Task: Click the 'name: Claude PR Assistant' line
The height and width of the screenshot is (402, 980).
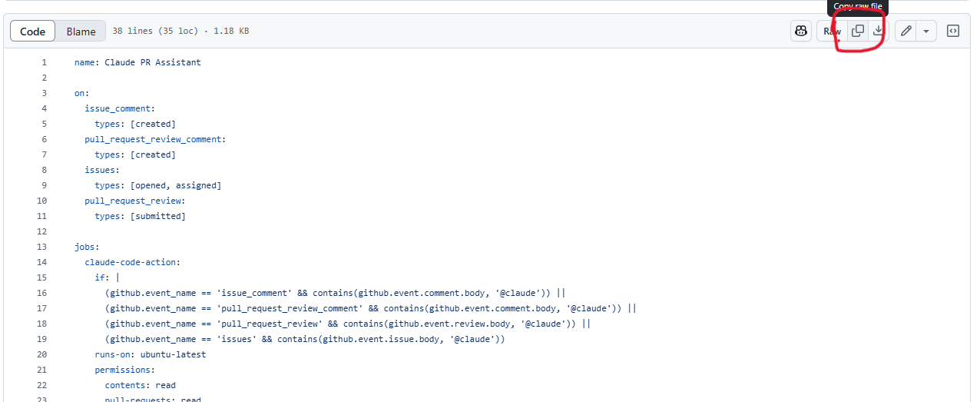Action: (x=137, y=62)
